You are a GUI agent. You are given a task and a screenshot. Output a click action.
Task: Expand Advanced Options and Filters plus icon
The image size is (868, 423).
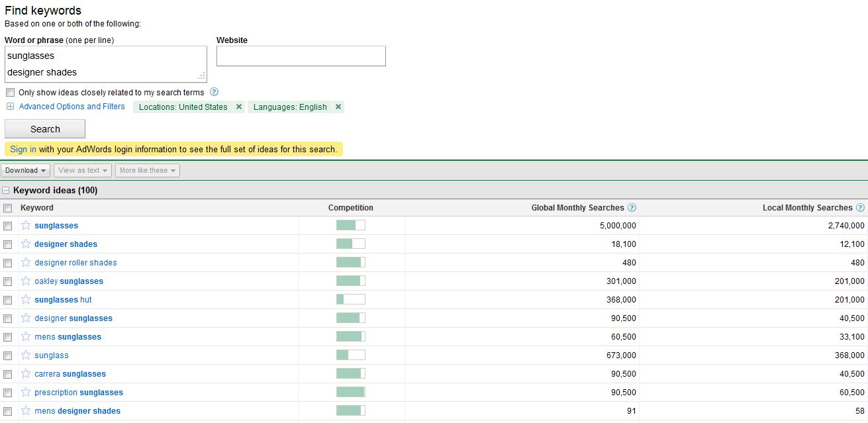(x=10, y=107)
